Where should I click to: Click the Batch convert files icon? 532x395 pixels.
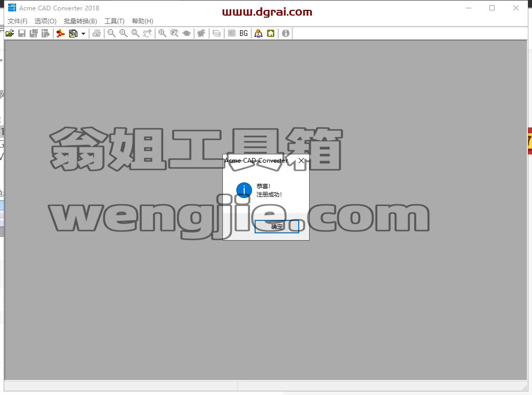[x=73, y=33]
